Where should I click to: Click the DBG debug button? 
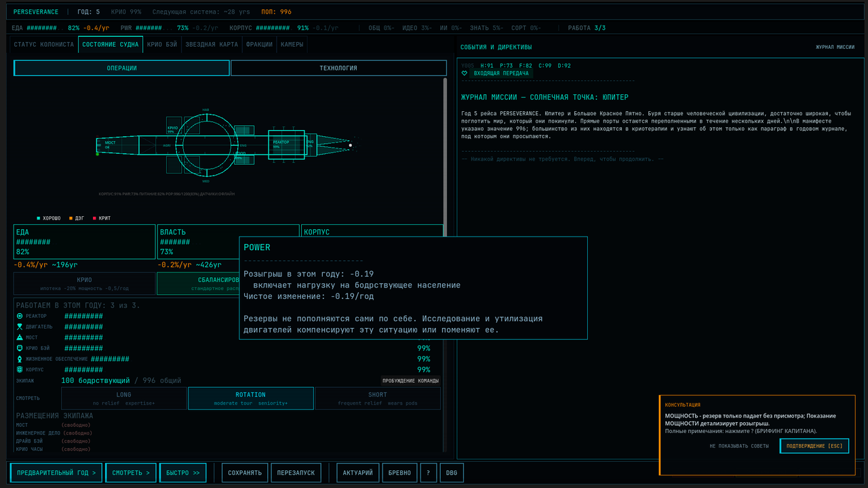pos(452,472)
